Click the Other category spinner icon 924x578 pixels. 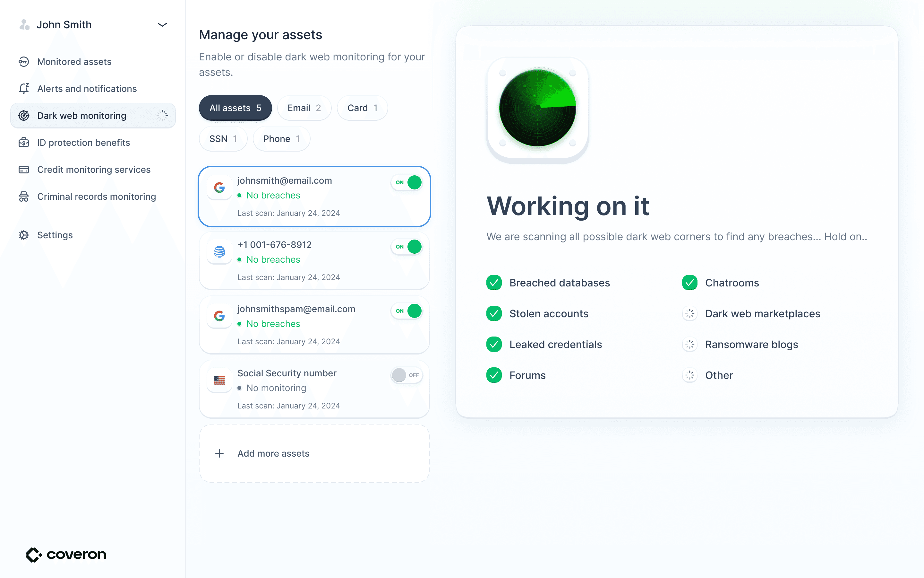coord(689,375)
